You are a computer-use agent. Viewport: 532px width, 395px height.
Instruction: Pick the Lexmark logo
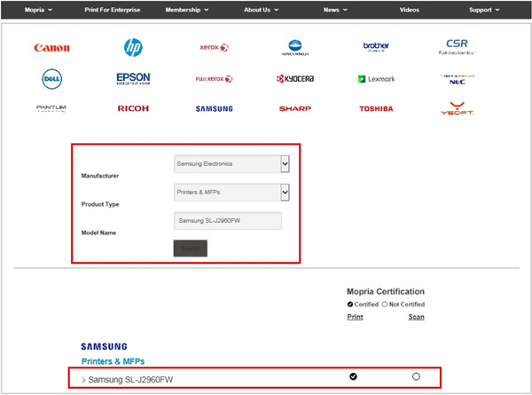(376, 79)
